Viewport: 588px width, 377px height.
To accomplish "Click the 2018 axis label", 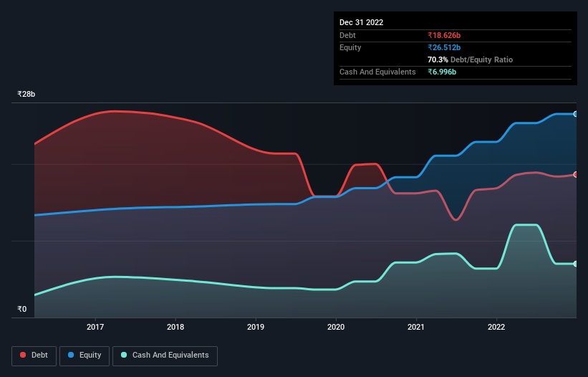I will point(175,327).
